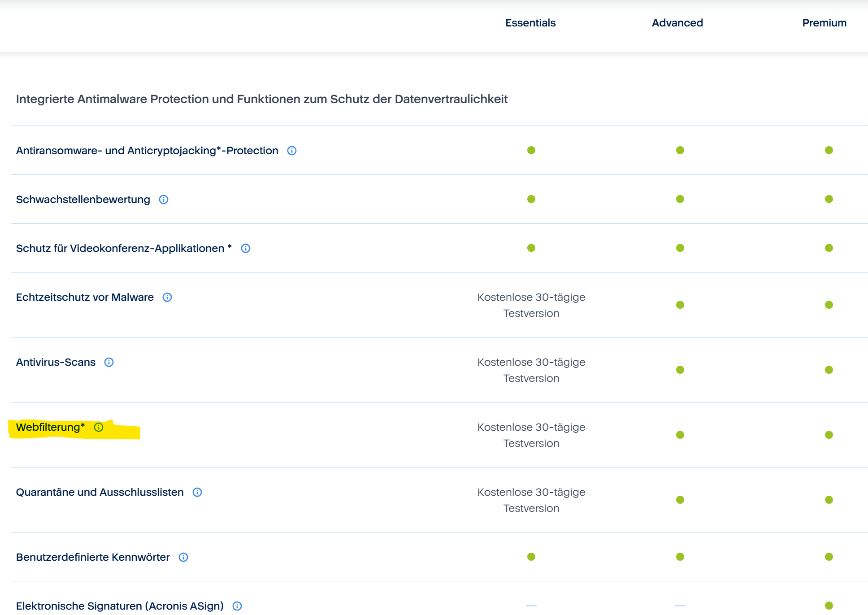The image size is (868, 615).
Task: Open info icon next to highlighted Webfilterung
Action: coord(99,427)
